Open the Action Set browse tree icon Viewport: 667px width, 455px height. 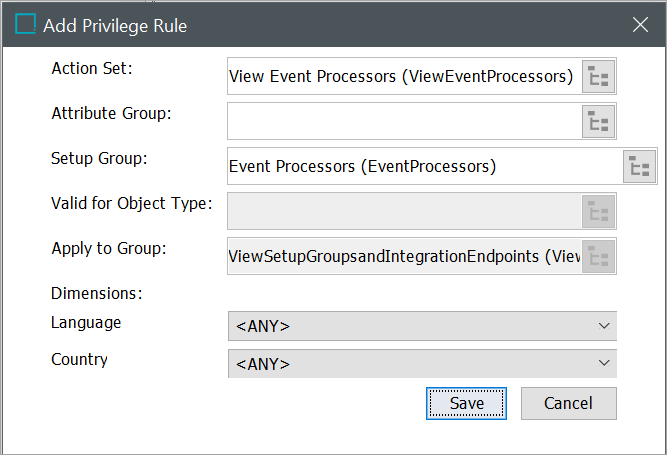[599, 76]
